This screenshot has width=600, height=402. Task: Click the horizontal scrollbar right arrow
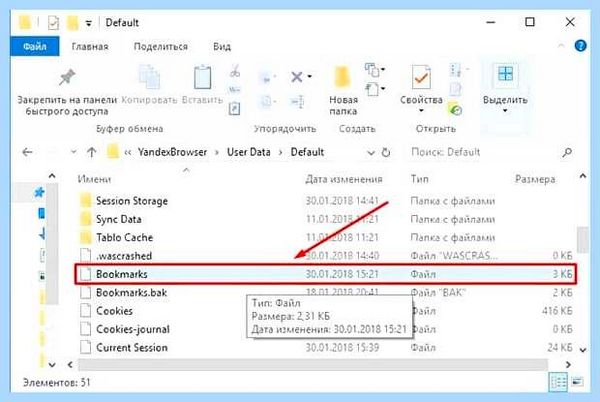568,365
